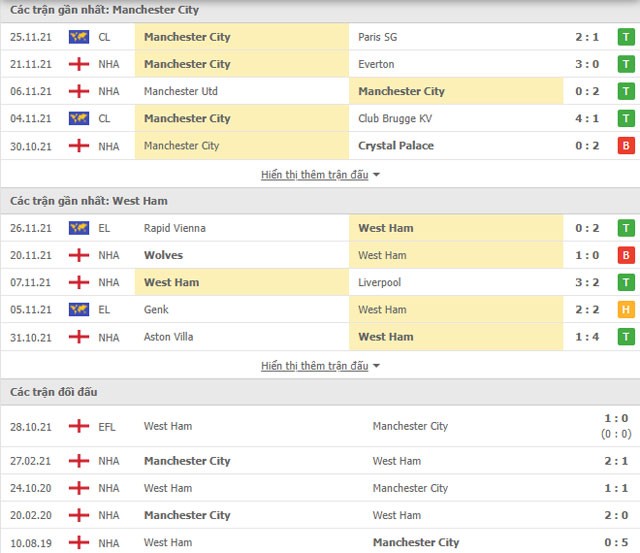Open the 27.02.21 Manchester City vs West Ham match
640x553 pixels.
point(320,461)
